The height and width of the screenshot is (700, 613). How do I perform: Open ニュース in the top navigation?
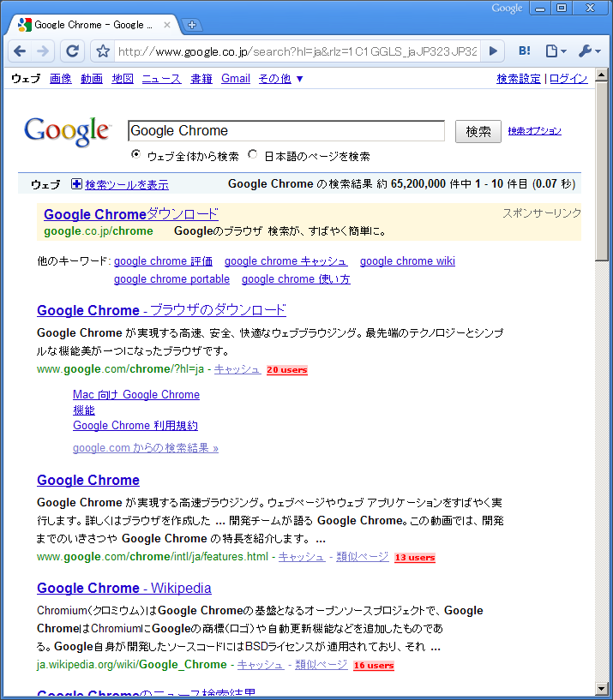click(162, 79)
